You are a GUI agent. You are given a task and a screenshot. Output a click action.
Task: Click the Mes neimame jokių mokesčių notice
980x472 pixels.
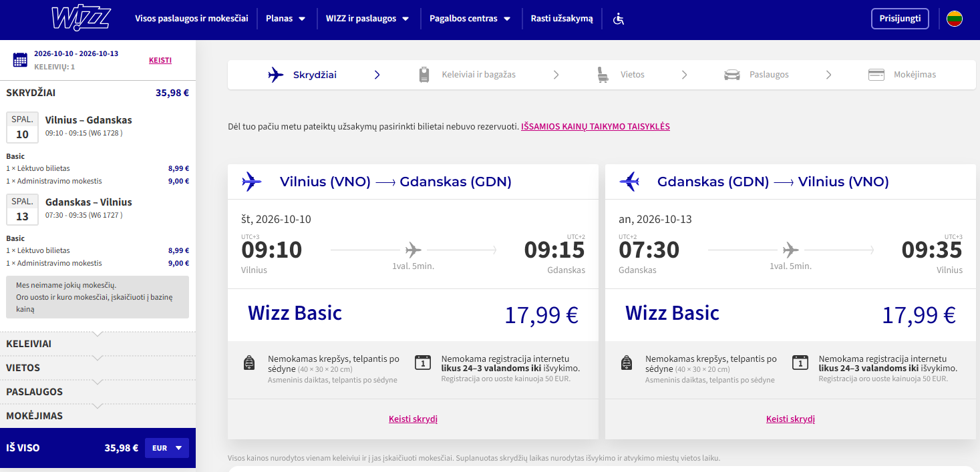tap(98, 297)
